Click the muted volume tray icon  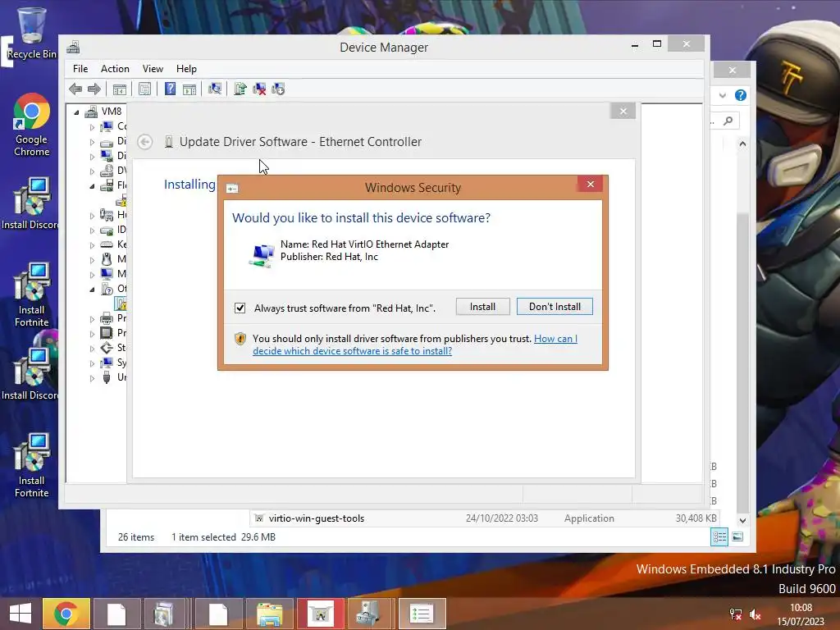756,615
